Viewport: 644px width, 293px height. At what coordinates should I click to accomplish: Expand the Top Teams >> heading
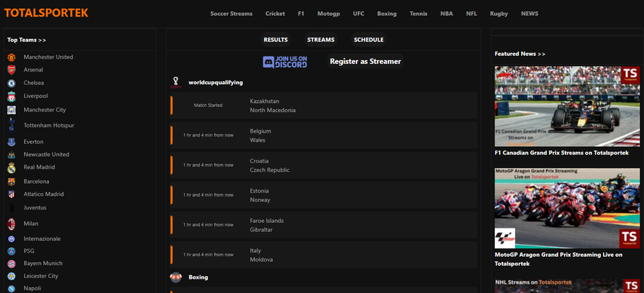pyautogui.click(x=26, y=40)
